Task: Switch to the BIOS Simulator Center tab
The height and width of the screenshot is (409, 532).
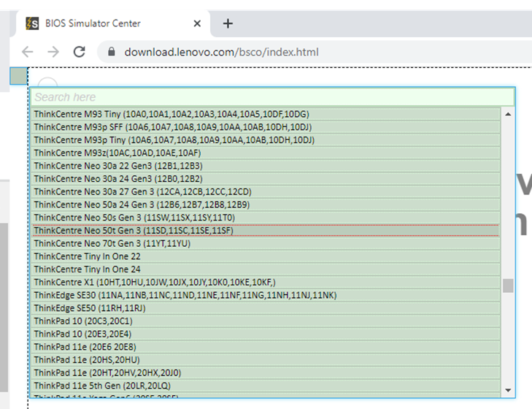Action: coord(113,23)
